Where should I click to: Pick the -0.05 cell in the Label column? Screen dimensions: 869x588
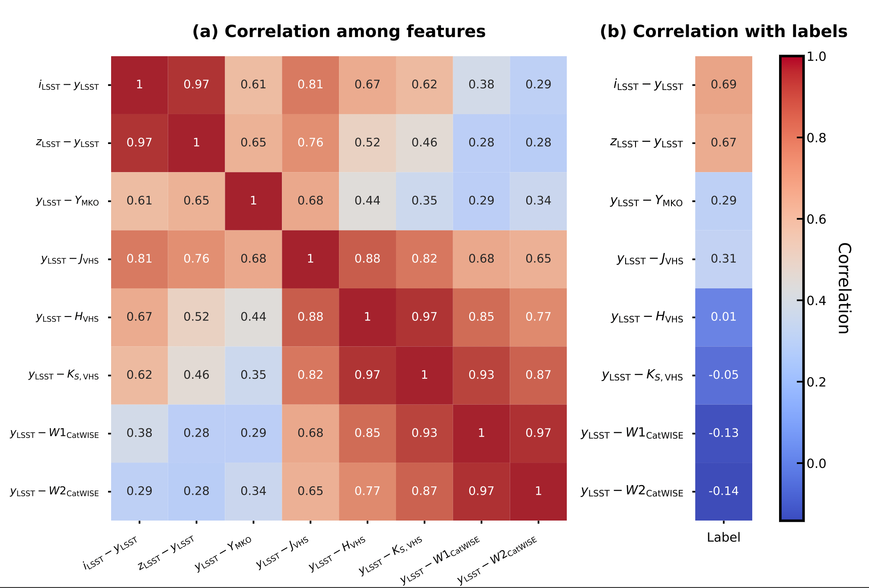click(723, 375)
